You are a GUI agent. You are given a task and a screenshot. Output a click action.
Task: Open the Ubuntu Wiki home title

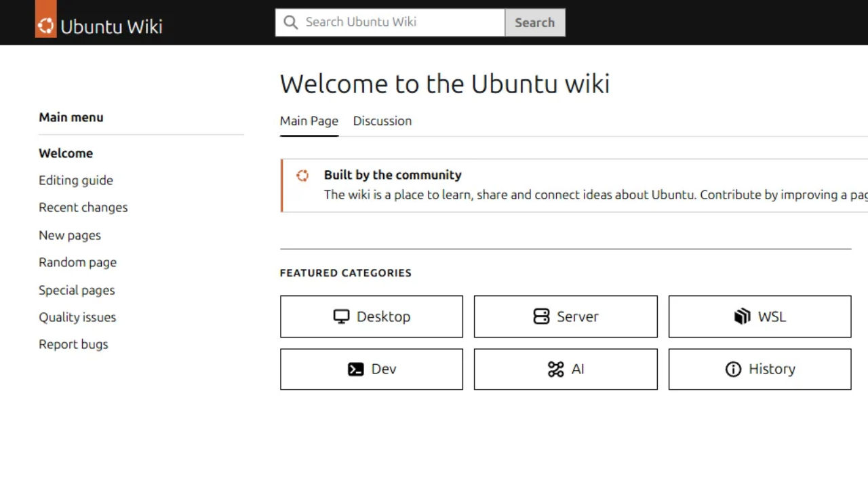pos(111,26)
